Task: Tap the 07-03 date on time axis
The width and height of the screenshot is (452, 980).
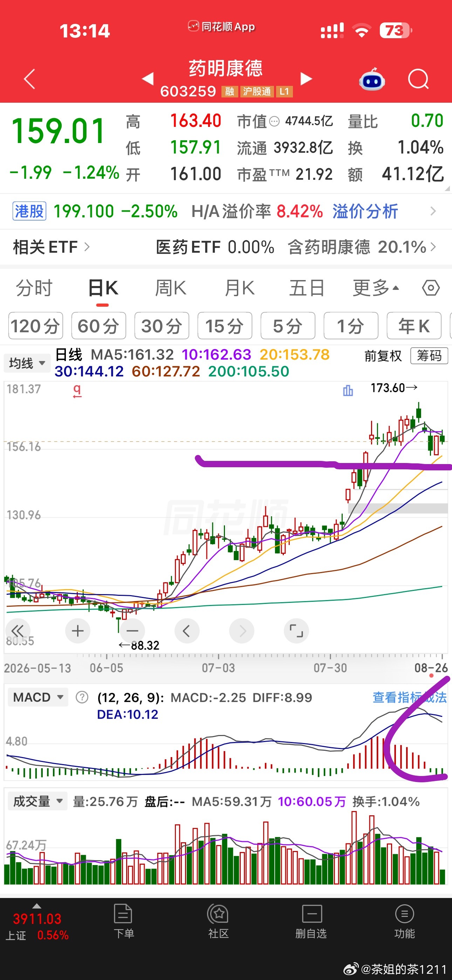Action: click(x=218, y=668)
